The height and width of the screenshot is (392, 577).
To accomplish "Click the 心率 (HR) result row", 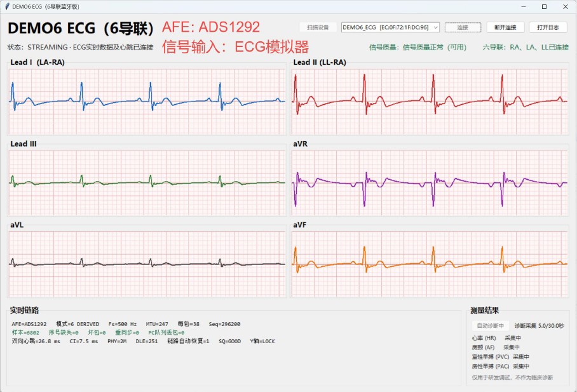I will (496, 338).
